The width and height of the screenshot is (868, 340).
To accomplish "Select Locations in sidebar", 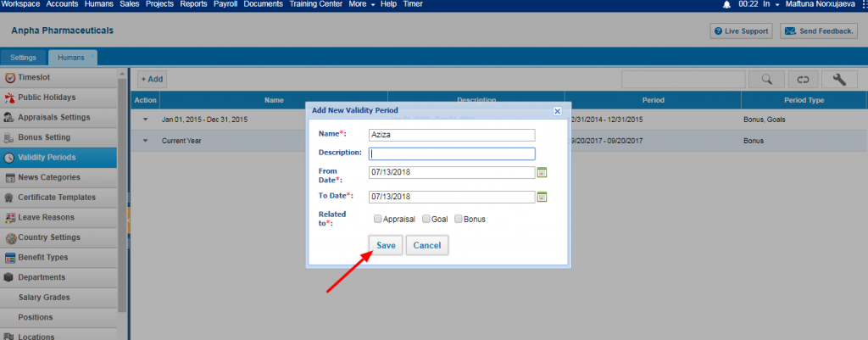I will pyautogui.click(x=58, y=334).
